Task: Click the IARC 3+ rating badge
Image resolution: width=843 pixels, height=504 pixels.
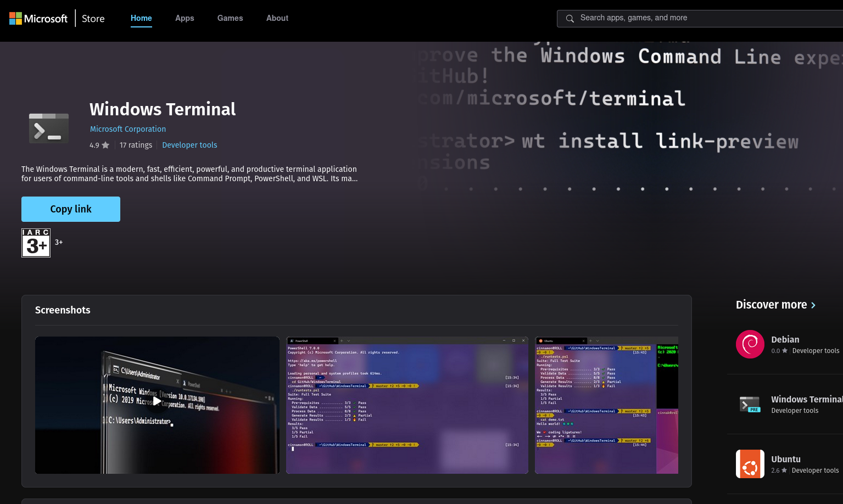Action: pyautogui.click(x=36, y=243)
